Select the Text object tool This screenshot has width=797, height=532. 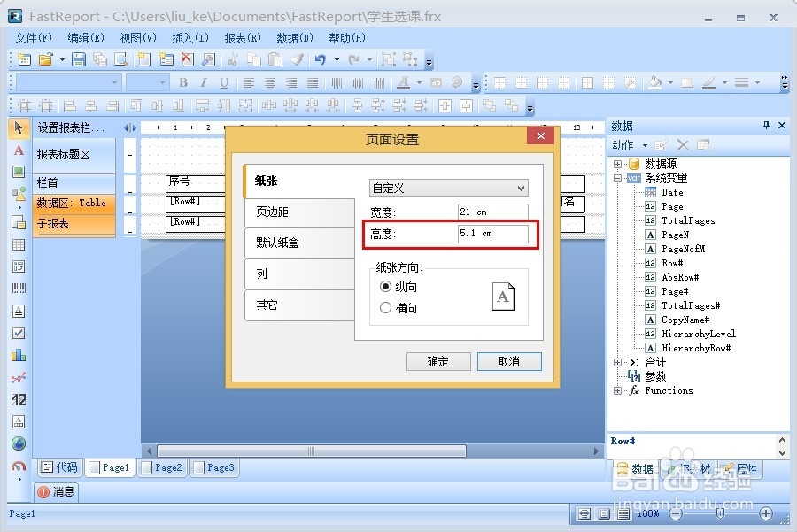tap(18, 150)
